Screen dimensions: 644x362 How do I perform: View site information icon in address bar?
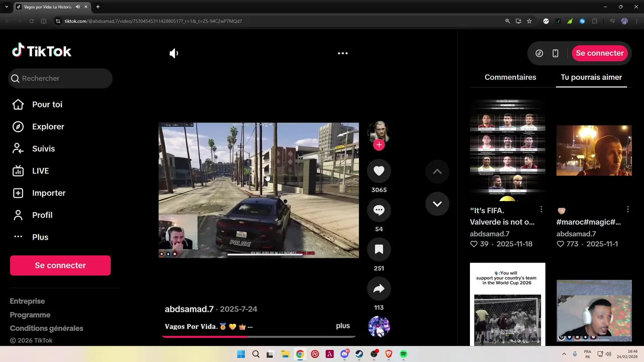(x=58, y=21)
